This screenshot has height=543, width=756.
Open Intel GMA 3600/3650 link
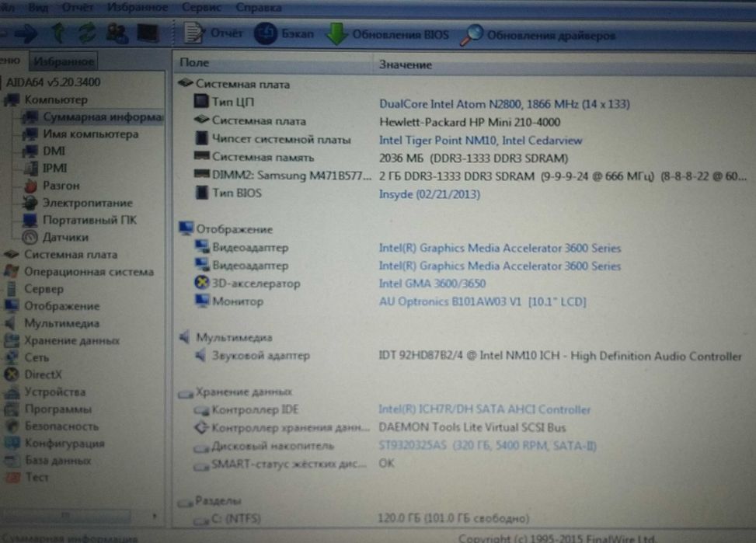pos(433,284)
